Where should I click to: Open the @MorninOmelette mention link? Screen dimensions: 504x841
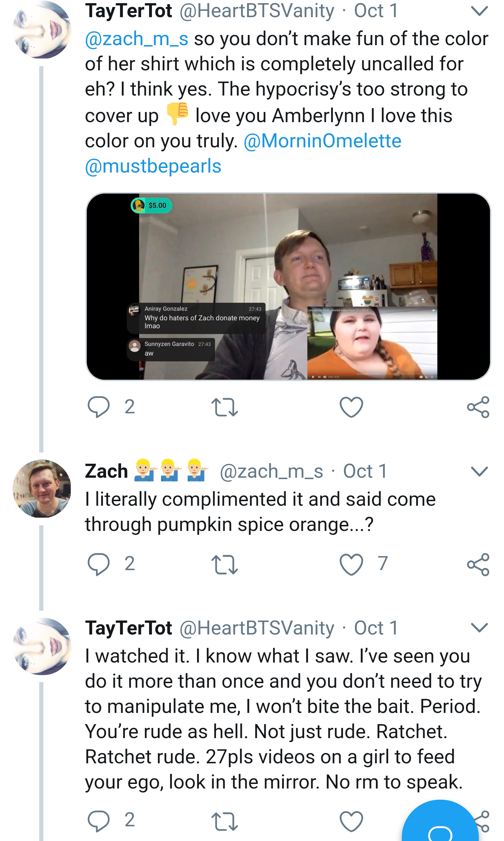point(322,141)
